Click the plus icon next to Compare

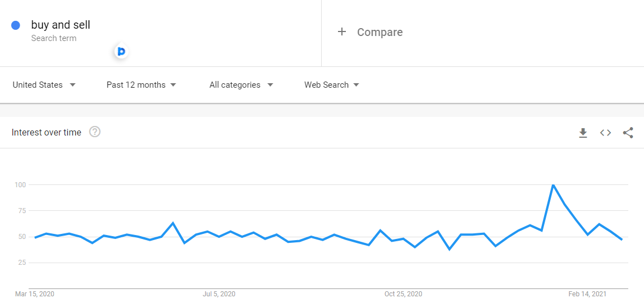pyautogui.click(x=342, y=31)
